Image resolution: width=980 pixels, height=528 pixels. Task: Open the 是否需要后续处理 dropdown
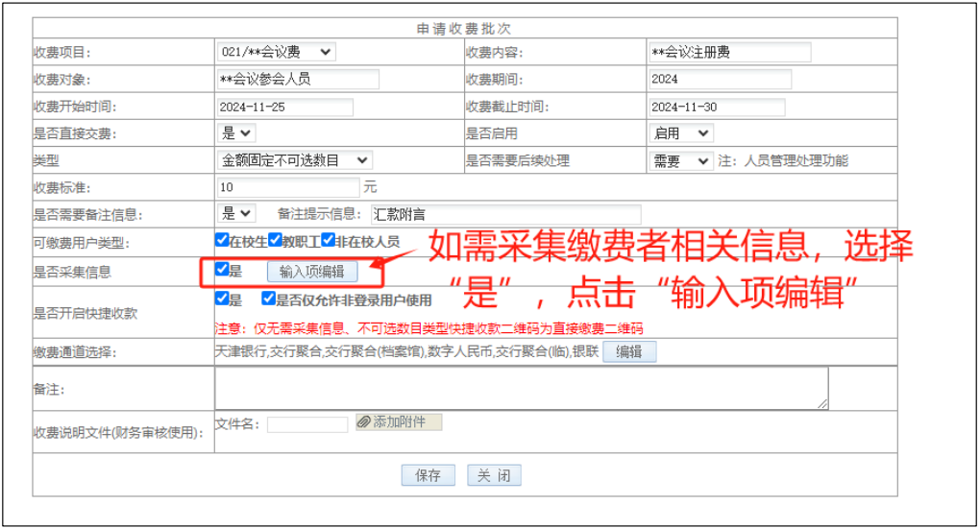tap(679, 160)
